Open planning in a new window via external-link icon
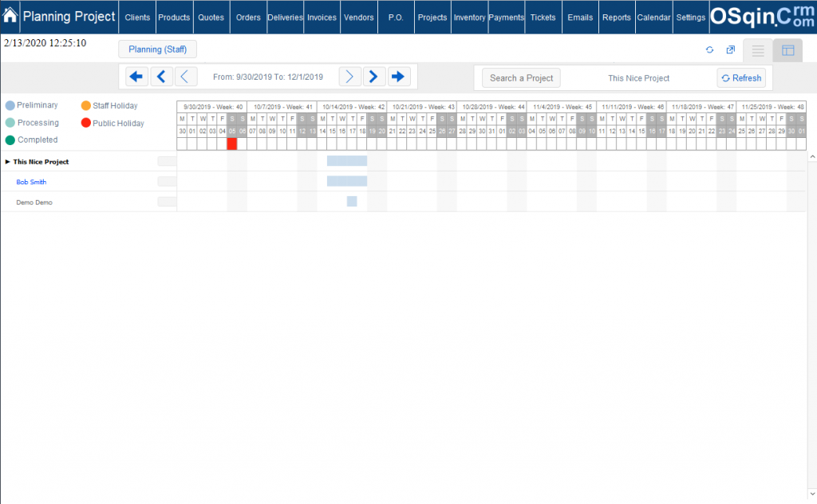Screen dimensions: 817x504 [x=729, y=49]
